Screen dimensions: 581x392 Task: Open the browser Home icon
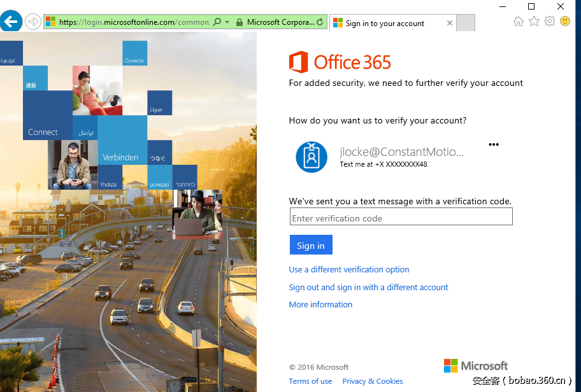point(519,22)
